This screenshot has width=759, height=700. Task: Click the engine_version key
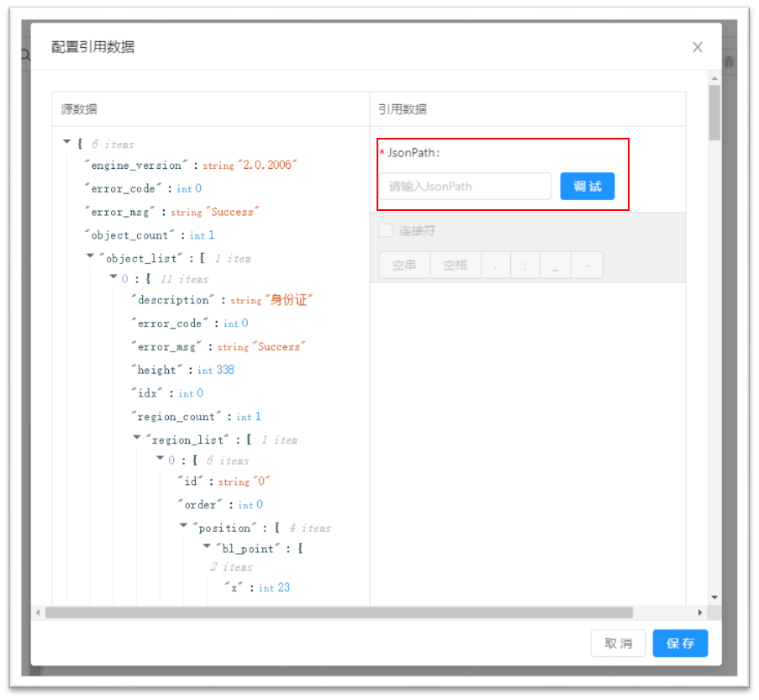(x=136, y=166)
